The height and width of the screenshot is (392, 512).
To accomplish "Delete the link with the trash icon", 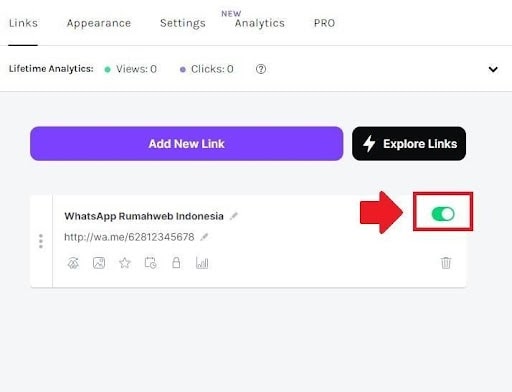I will (446, 263).
